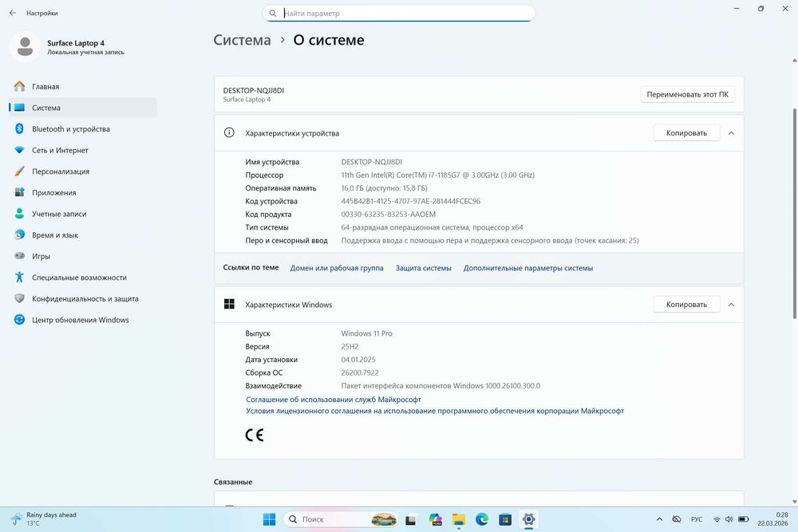Open Дополнительные параметры системы link
798x532 pixels.
pyautogui.click(x=528, y=268)
